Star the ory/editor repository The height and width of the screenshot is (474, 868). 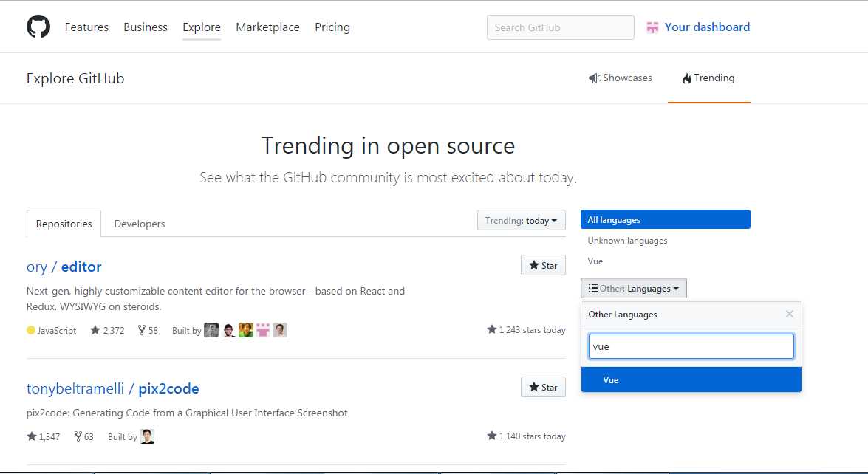pyautogui.click(x=543, y=266)
